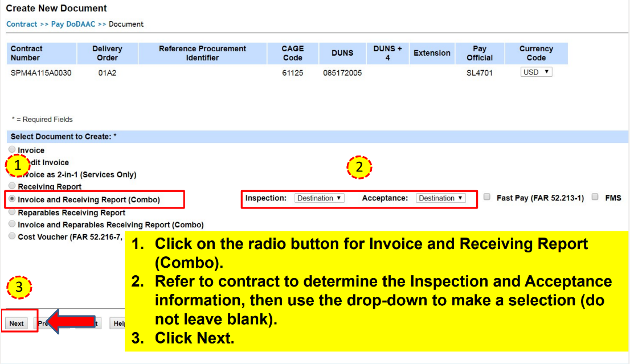Open the Inspection dropdown

319,198
